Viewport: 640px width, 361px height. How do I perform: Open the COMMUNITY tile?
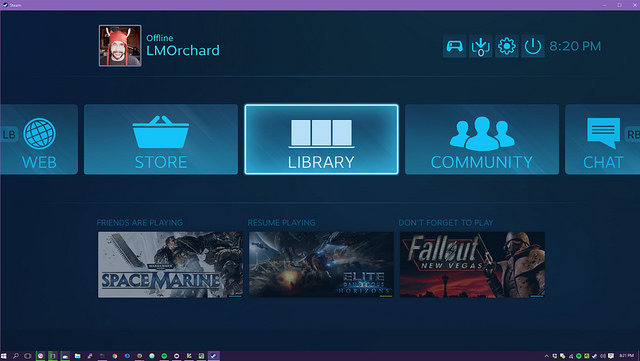(x=482, y=139)
